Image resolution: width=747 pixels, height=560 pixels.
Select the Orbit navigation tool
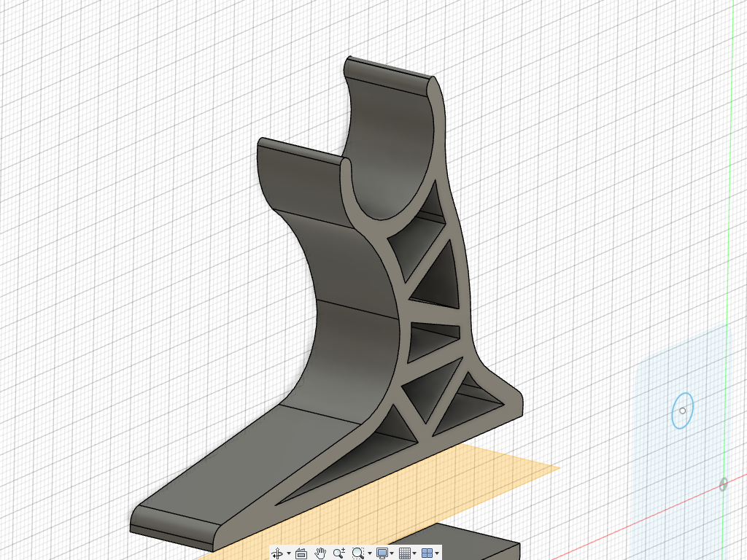click(x=277, y=553)
